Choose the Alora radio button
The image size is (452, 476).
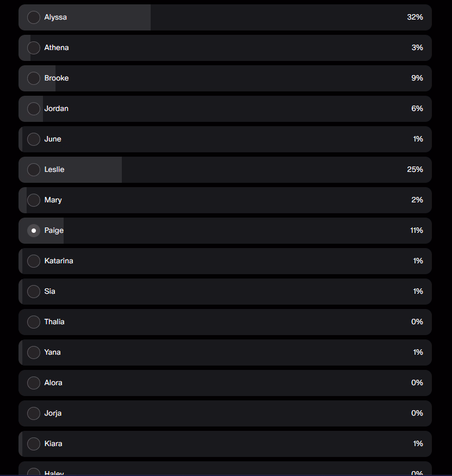coord(34,383)
